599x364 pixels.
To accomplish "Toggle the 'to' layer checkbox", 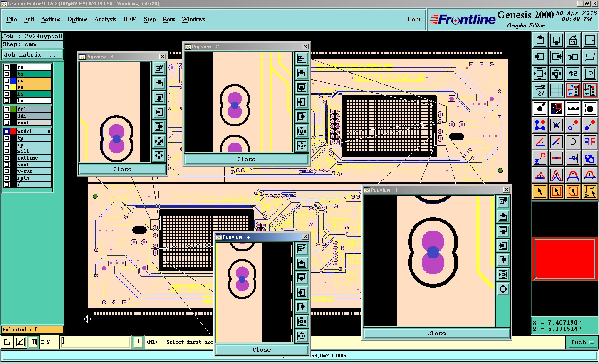I will click(x=7, y=67).
